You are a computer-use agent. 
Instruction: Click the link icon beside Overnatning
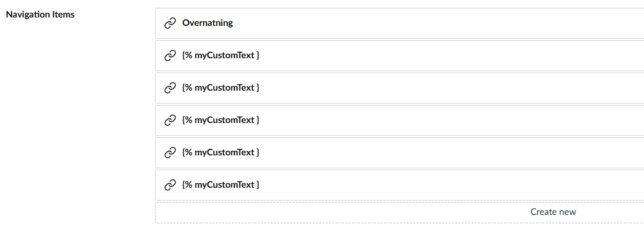coord(170,23)
